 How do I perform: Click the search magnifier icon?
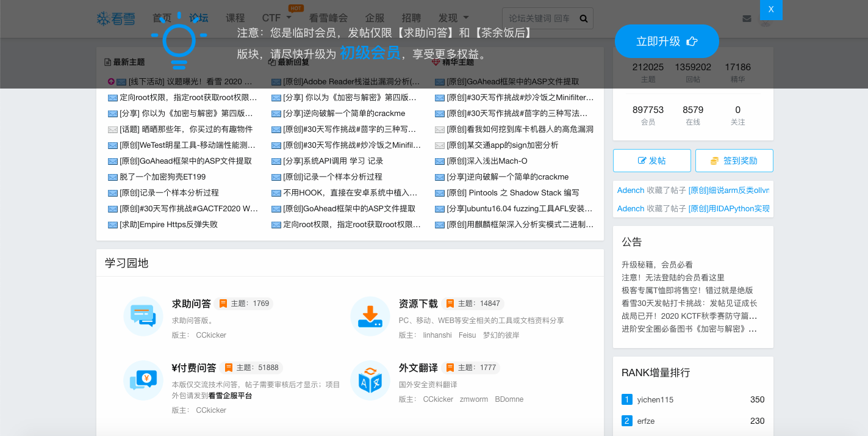pos(584,18)
